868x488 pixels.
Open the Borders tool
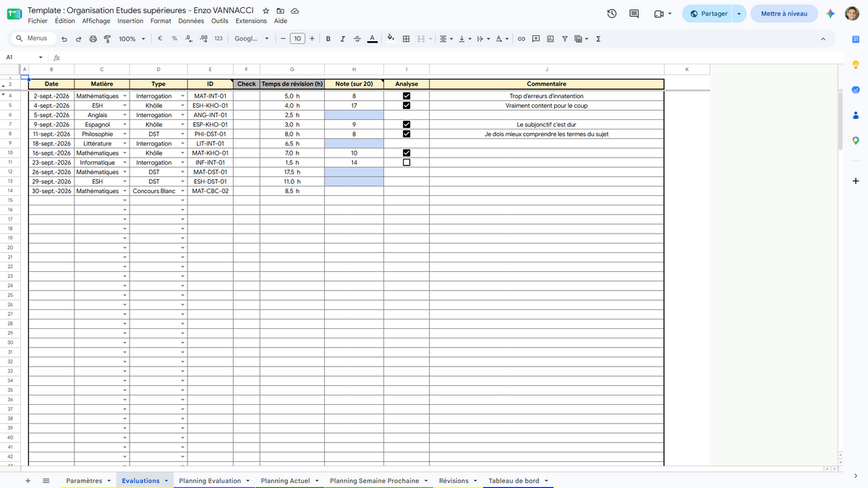coord(407,39)
